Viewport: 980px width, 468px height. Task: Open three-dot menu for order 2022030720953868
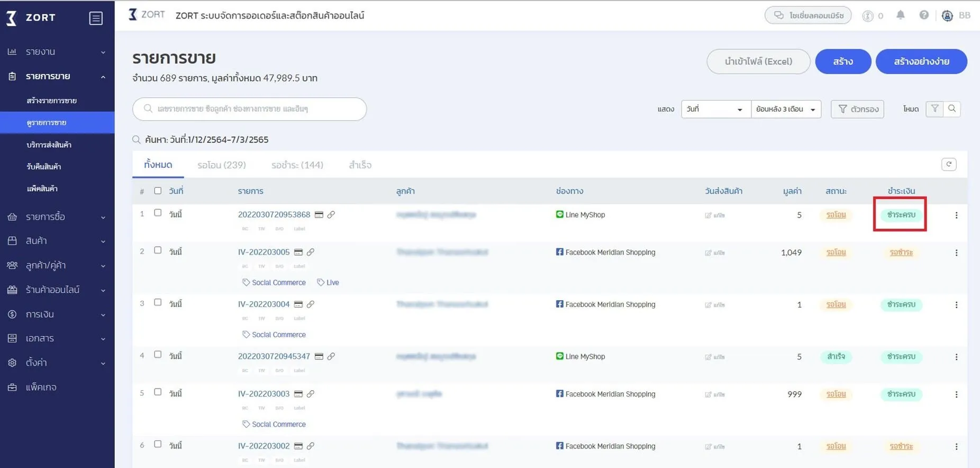click(x=956, y=215)
